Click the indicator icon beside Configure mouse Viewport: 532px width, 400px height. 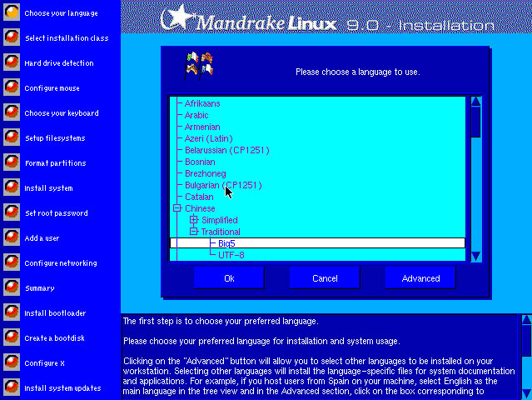click(x=12, y=88)
